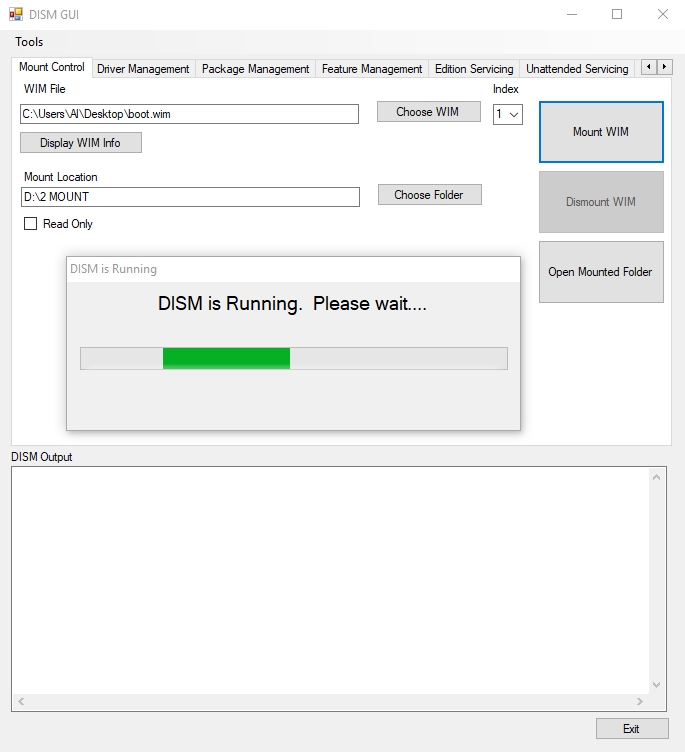Click the Dismount WIM button

coord(601,202)
